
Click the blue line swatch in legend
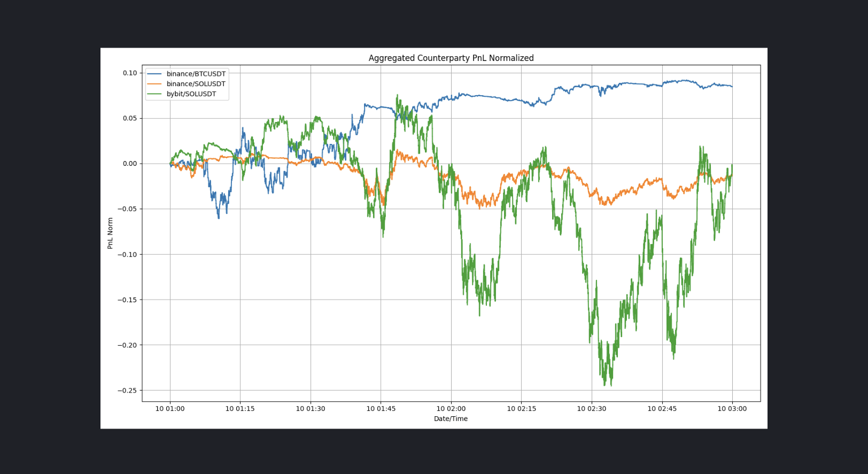[154, 74]
